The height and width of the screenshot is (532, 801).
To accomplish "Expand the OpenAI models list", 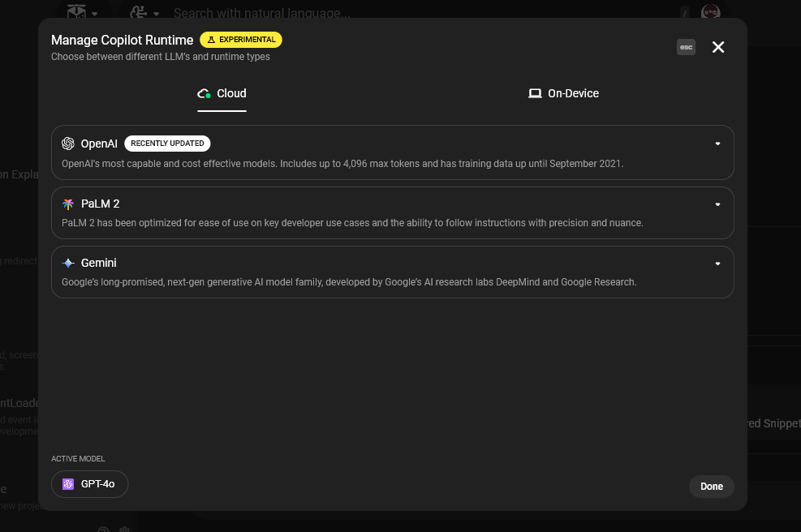I will point(717,144).
